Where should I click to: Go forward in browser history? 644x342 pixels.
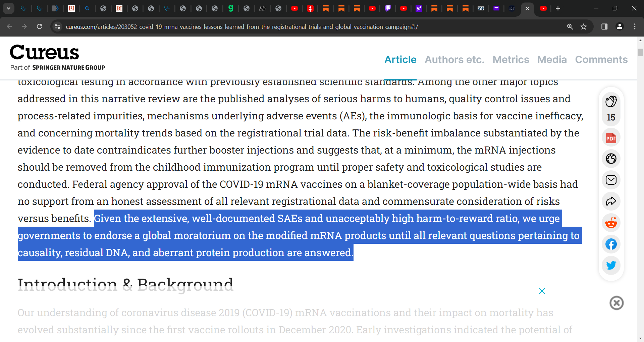(24, 26)
